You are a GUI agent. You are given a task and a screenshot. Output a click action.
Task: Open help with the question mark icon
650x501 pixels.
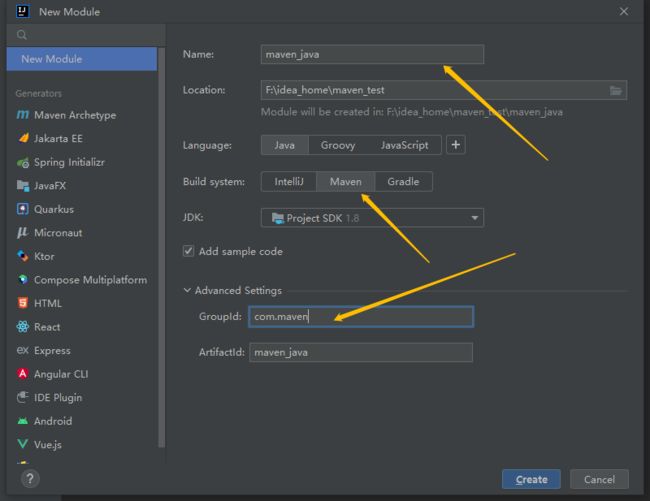[x=30, y=479]
